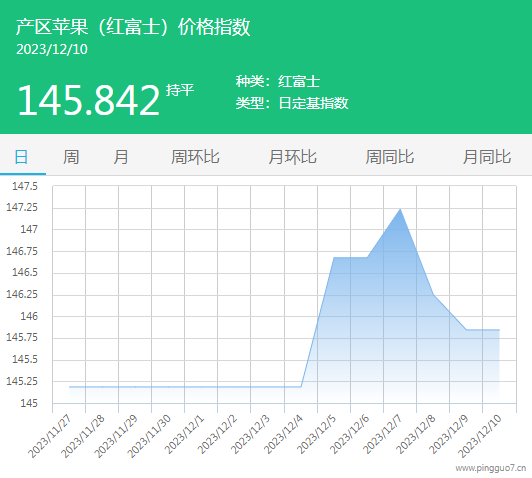The width and height of the screenshot is (532, 478).
Task: Click the 种类: 红富士 label
Action: click(x=278, y=81)
